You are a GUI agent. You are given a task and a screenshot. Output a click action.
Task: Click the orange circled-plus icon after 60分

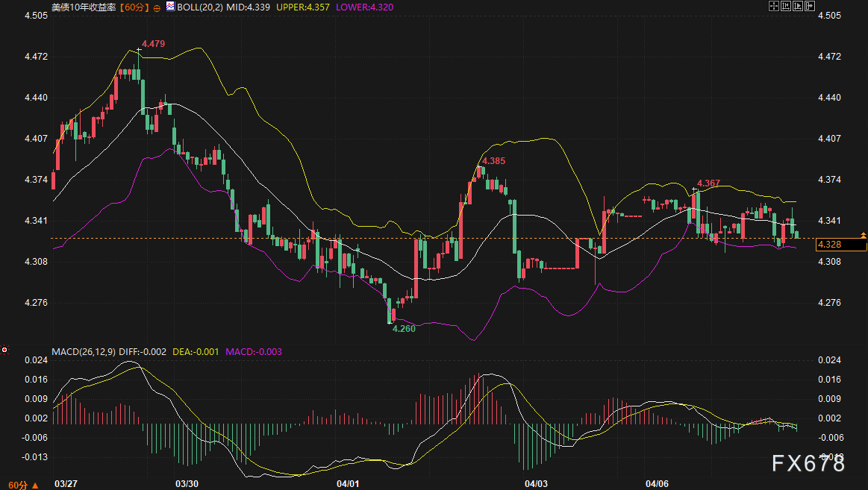(157, 7)
